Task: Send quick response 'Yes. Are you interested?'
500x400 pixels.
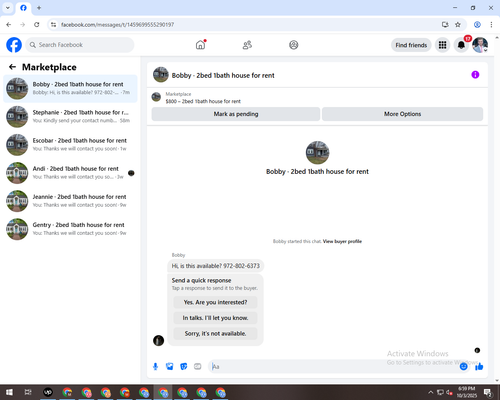Action: pyautogui.click(x=215, y=302)
